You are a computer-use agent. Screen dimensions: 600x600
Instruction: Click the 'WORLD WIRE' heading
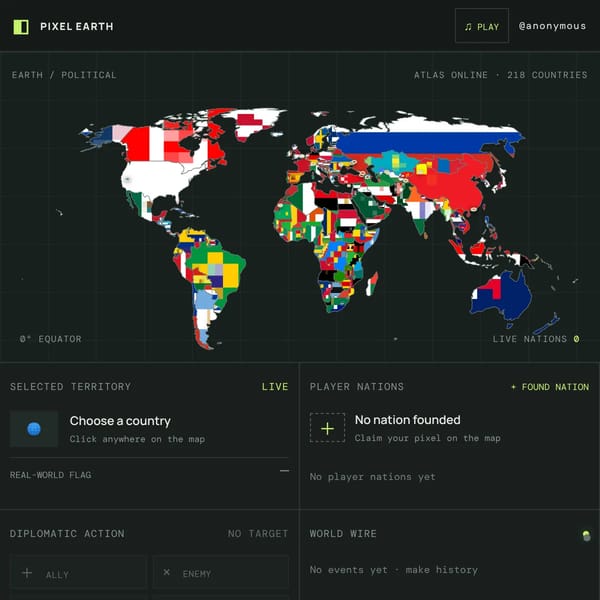tap(343, 533)
